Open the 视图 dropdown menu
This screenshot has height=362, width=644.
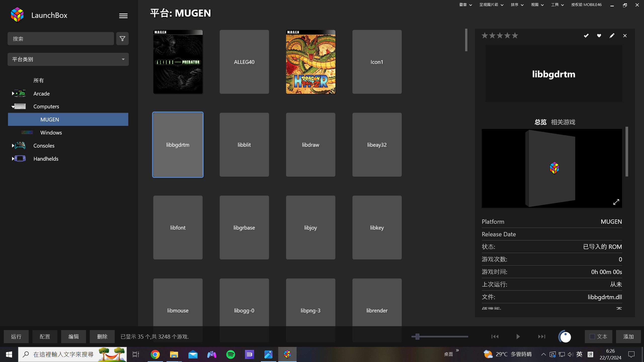pyautogui.click(x=537, y=5)
